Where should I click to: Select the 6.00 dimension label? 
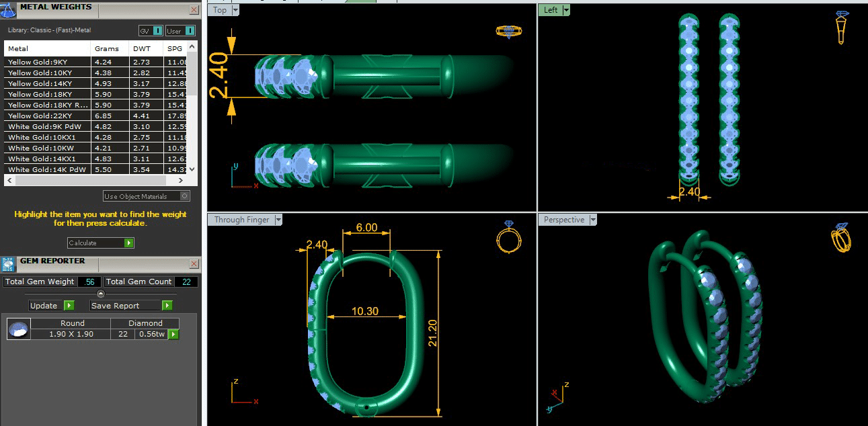[x=366, y=228]
